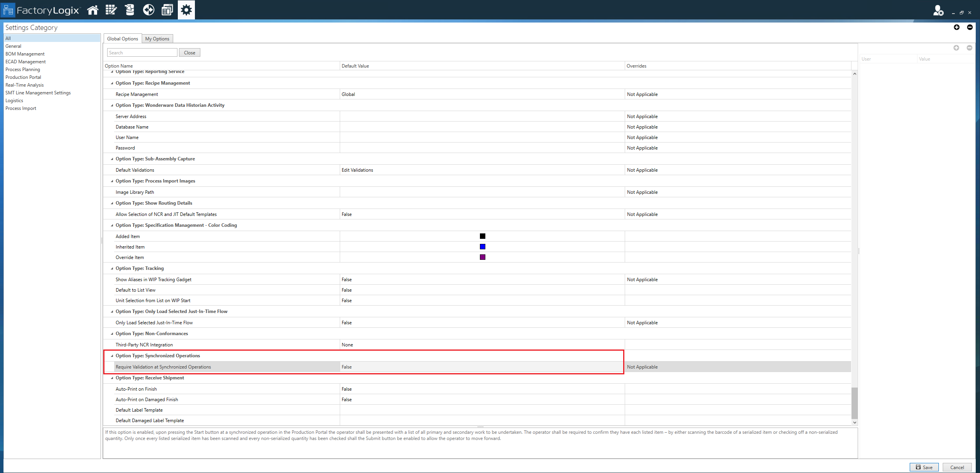Click the Close button beside search
The height and width of the screenshot is (473, 980).
coord(189,52)
